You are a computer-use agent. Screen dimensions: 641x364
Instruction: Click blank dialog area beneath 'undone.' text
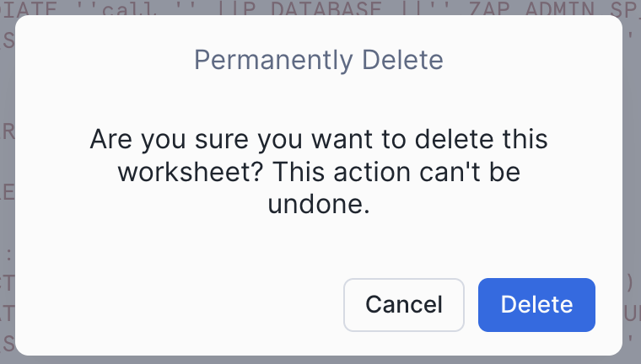pyautogui.click(x=319, y=244)
